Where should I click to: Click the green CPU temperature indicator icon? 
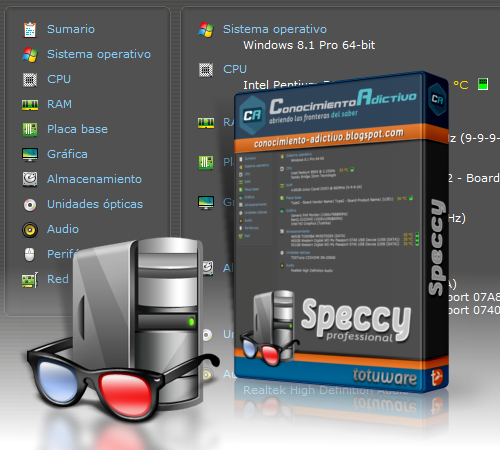point(483,84)
